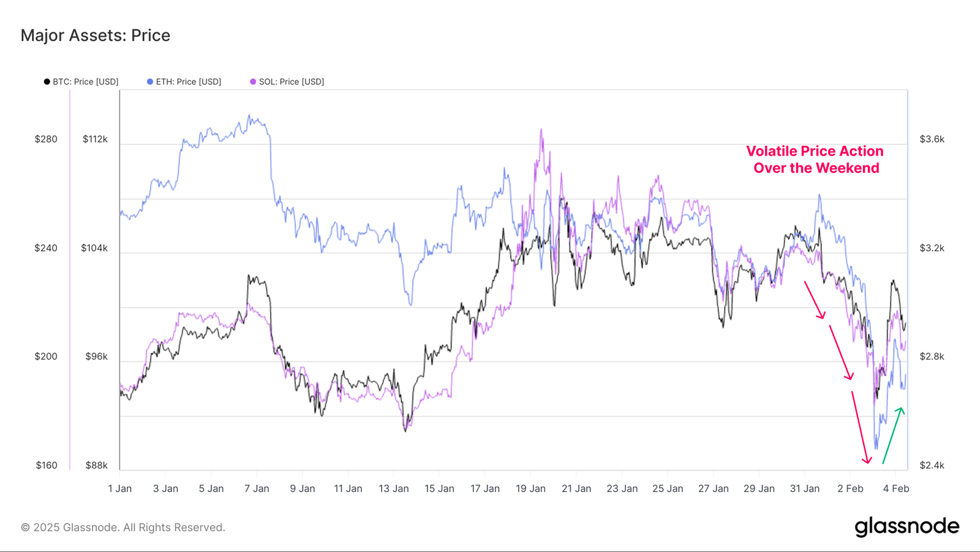This screenshot has width=980, height=552.
Task: Click the $112k BTC axis label
Action: [x=95, y=139]
